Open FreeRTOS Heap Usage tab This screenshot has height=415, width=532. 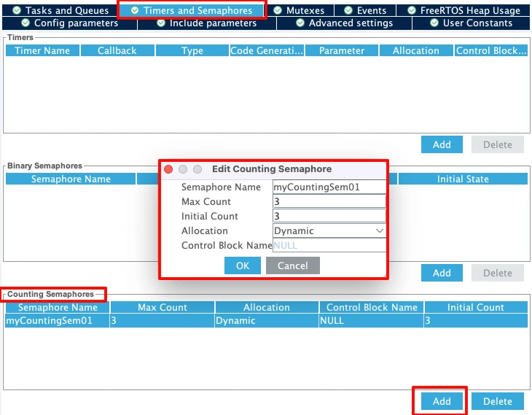[463, 11]
